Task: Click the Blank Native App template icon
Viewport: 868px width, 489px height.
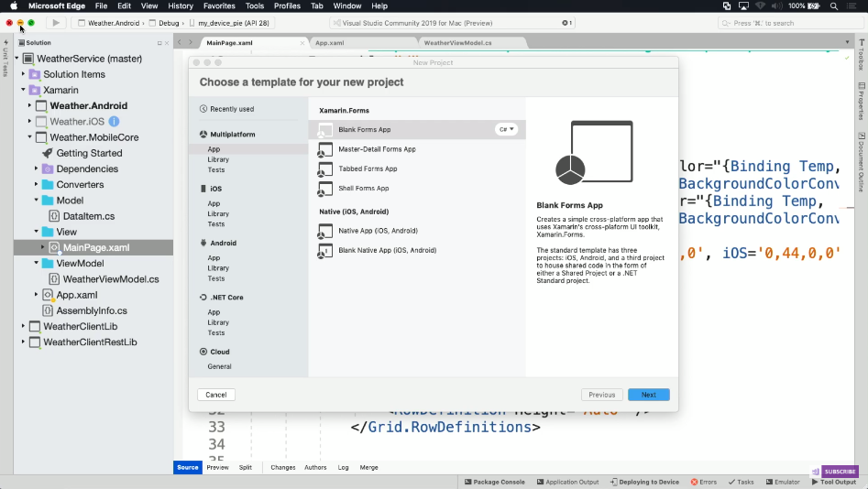Action: pyautogui.click(x=325, y=251)
